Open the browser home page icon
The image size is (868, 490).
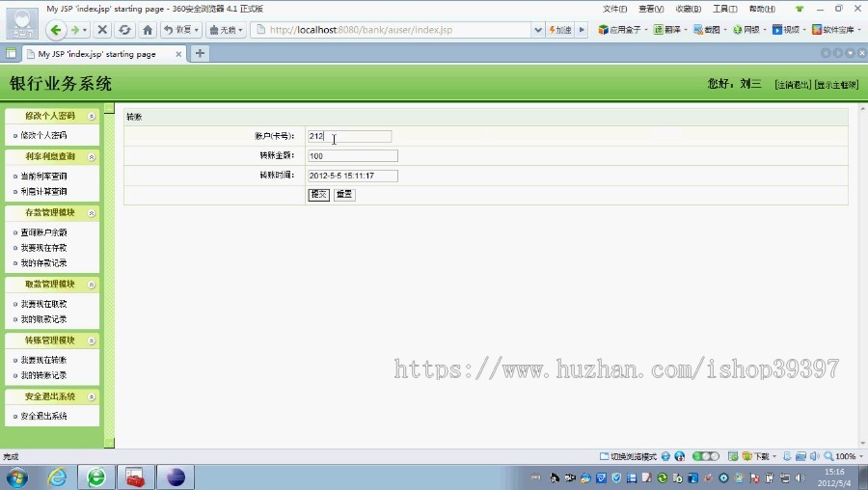[148, 30]
